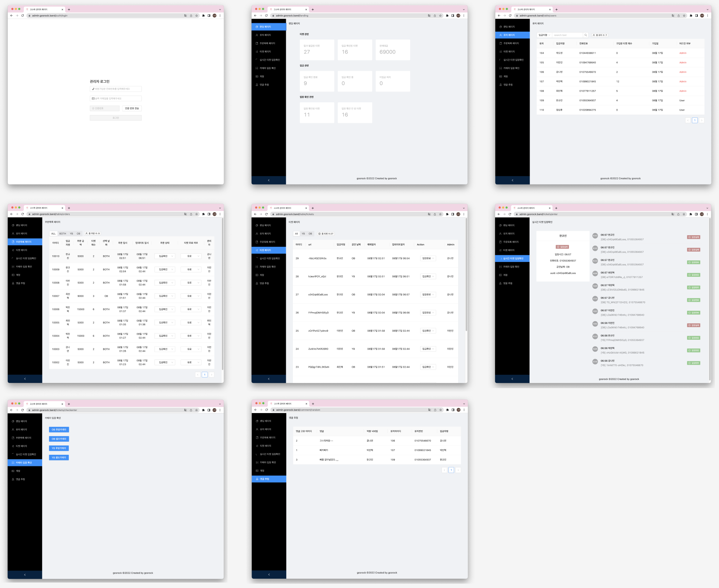Click next page arrow in orders window
The height and width of the screenshot is (588, 719).
tap(211, 375)
